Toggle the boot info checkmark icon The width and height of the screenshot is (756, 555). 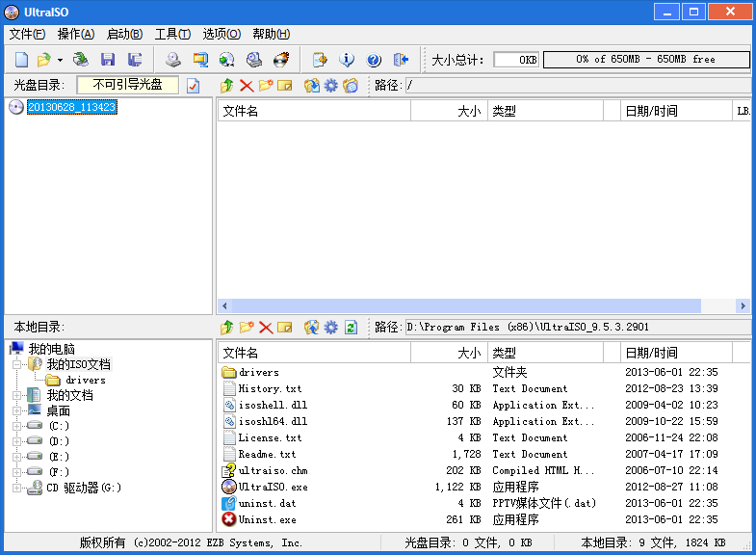194,86
